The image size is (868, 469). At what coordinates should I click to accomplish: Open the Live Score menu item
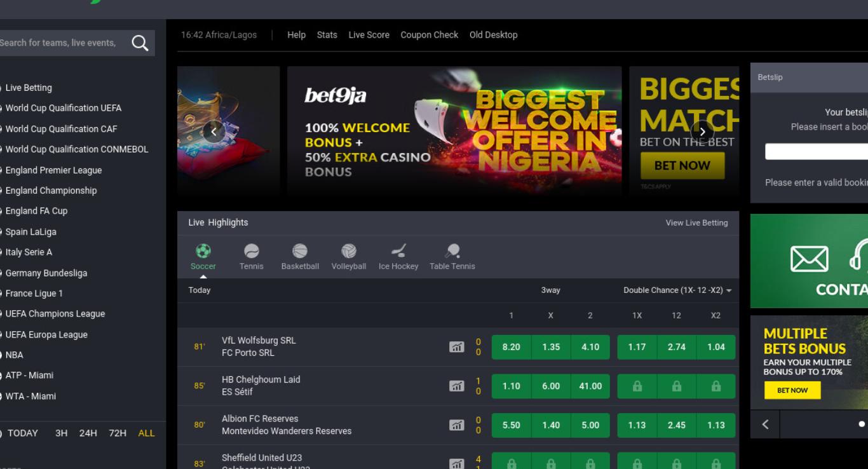click(x=369, y=35)
